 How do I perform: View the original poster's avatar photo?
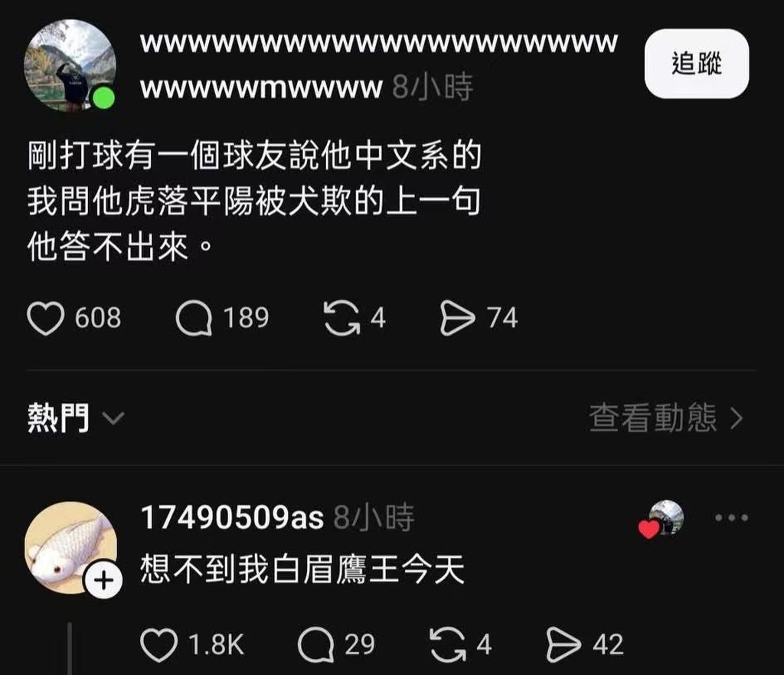click(70, 65)
